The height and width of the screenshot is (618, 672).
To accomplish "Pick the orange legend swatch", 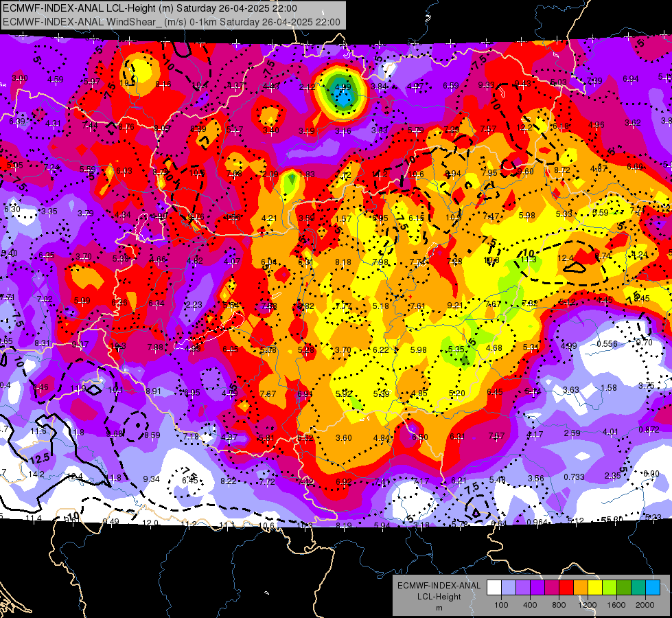I will pos(581,588).
